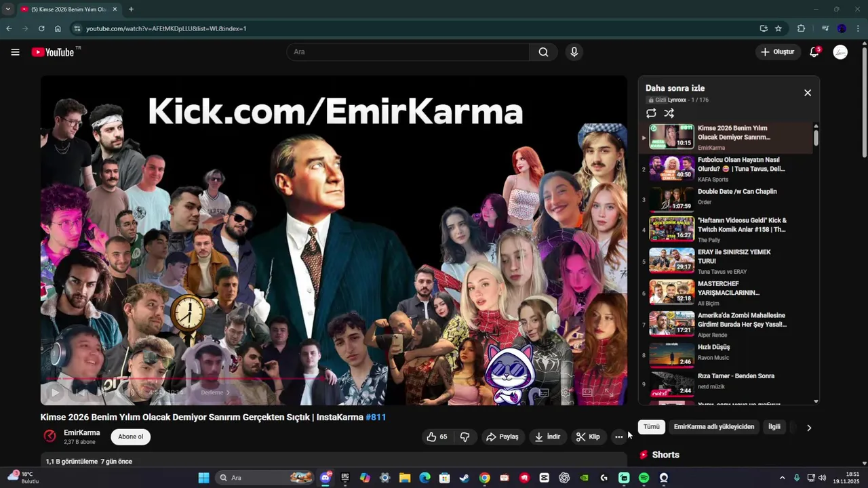Open the EmirKarma channel avatar
The height and width of the screenshot is (488, 868).
(50, 436)
